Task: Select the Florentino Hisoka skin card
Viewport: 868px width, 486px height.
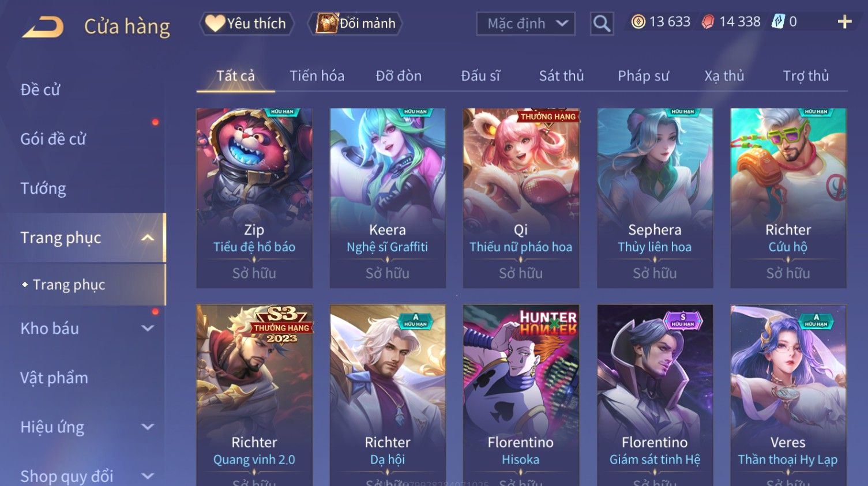Action: coord(521,395)
